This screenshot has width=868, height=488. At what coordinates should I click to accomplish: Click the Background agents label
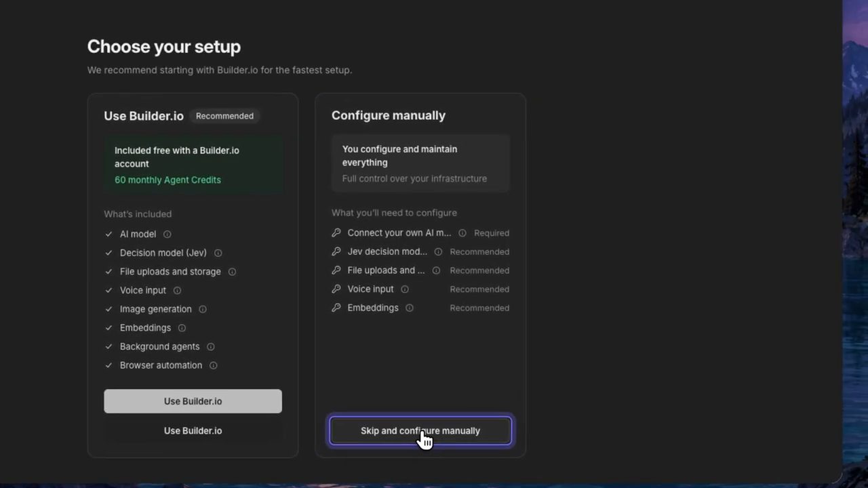coord(159,346)
